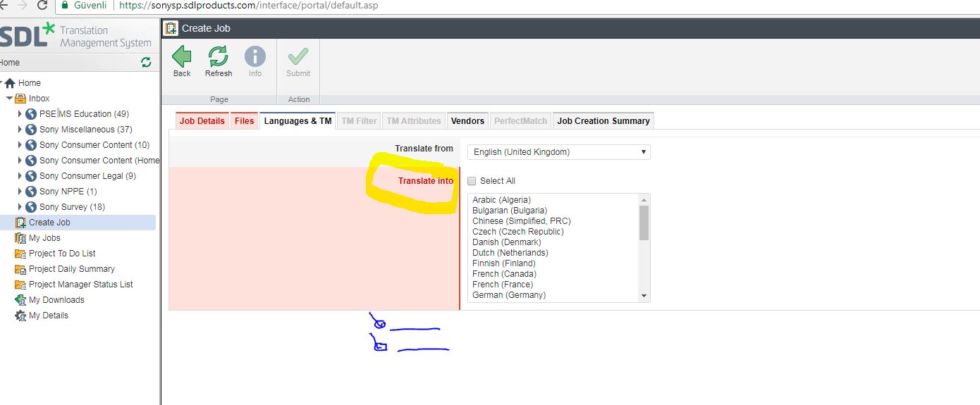Click the language list scrollbar thumb
This screenshot has width=980, height=405.
pyautogui.click(x=644, y=223)
